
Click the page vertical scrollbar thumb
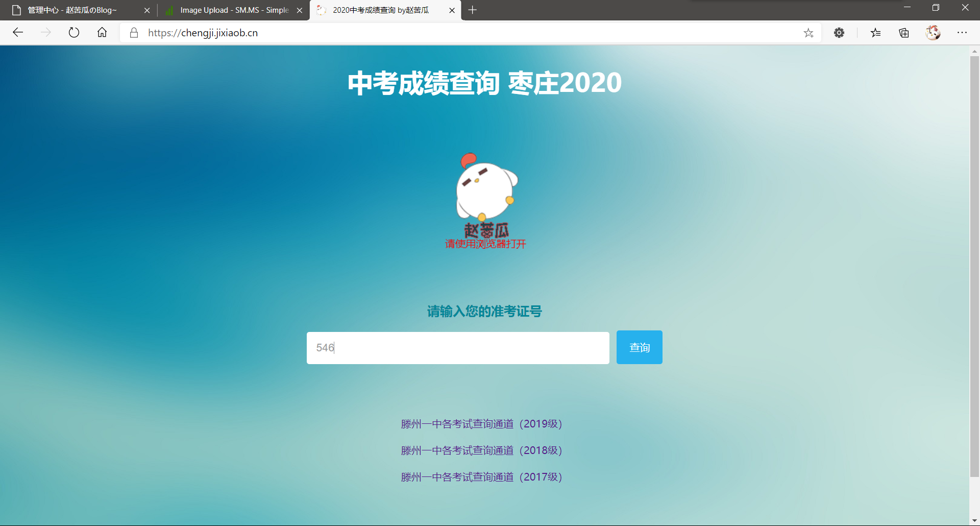(x=974, y=266)
